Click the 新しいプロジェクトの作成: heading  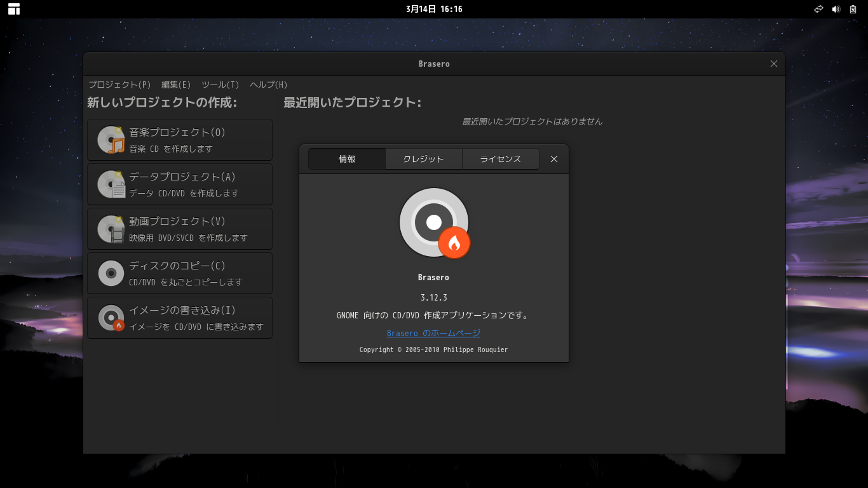click(x=162, y=102)
